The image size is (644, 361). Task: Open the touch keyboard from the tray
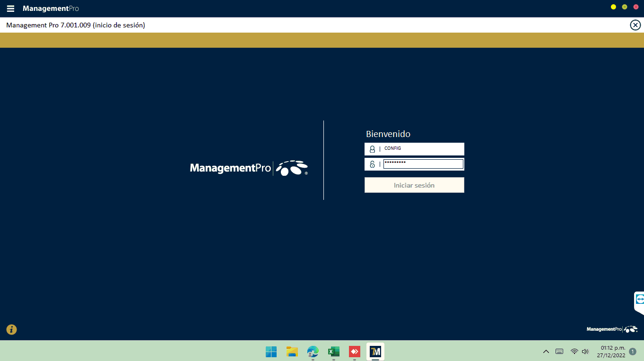point(559,352)
